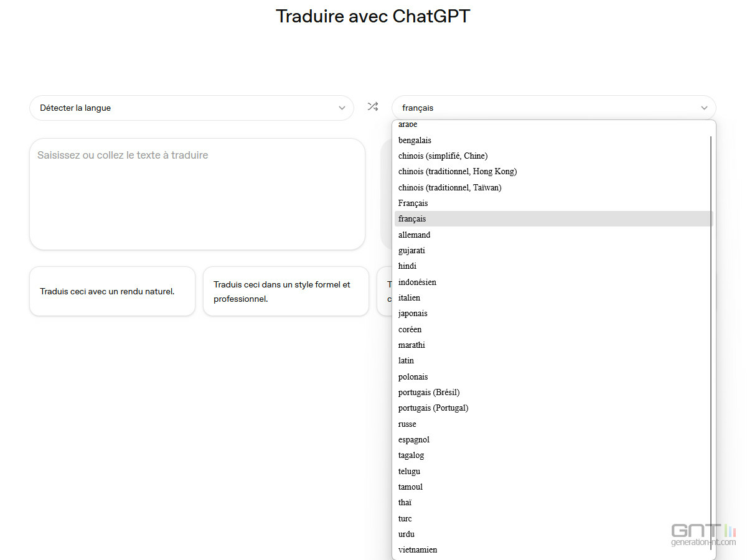Pick 'russe' from the language list
The image size is (747, 560).
(x=407, y=424)
